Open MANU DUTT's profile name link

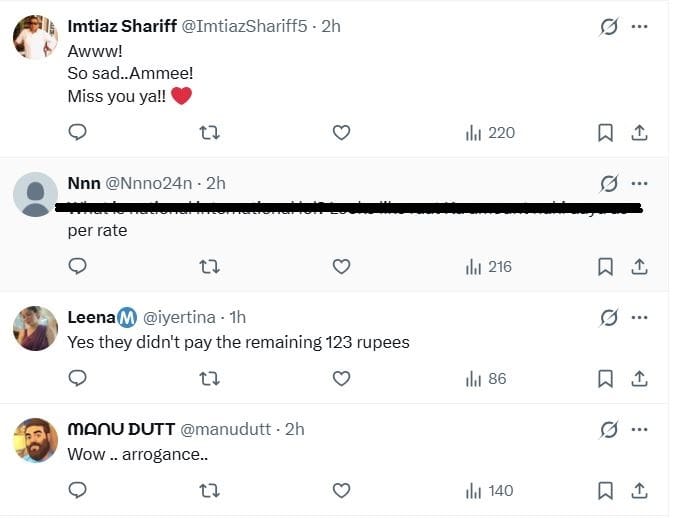[119, 429]
